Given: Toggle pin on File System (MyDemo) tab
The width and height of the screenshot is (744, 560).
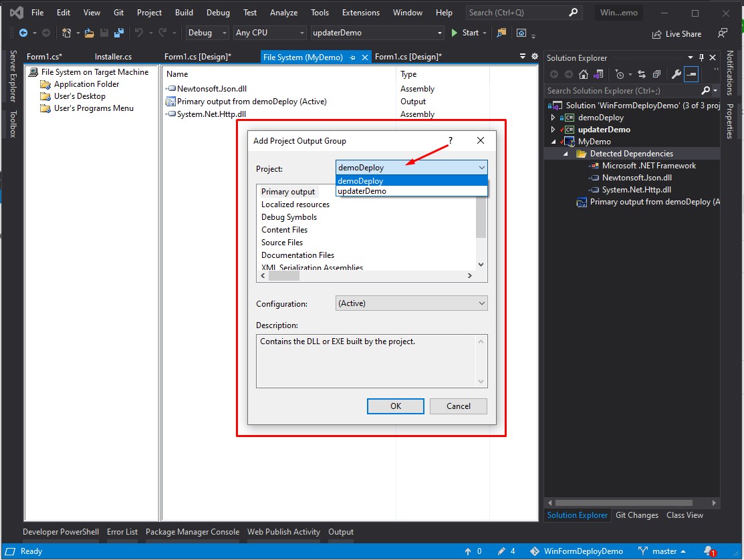Looking at the screenshot, I should click(x=352, y=57).
